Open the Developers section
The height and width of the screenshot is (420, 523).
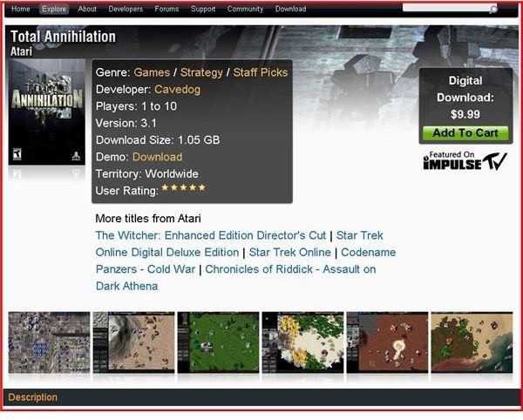126,9
